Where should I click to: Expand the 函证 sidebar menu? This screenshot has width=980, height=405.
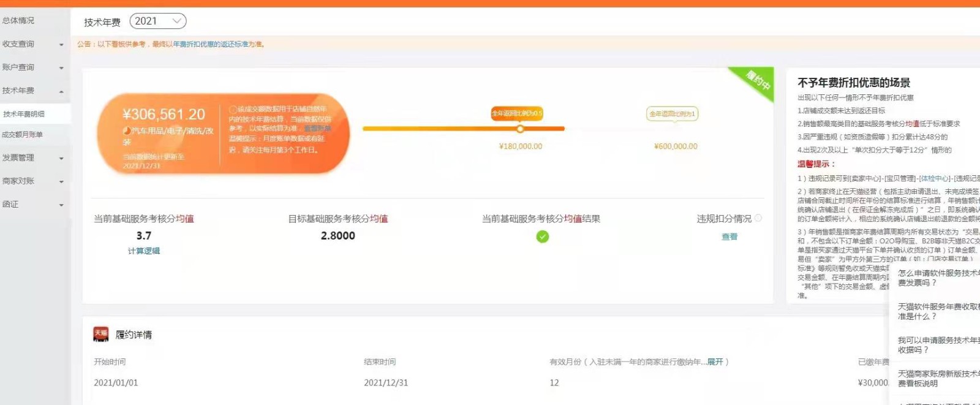tap(35, 205)
